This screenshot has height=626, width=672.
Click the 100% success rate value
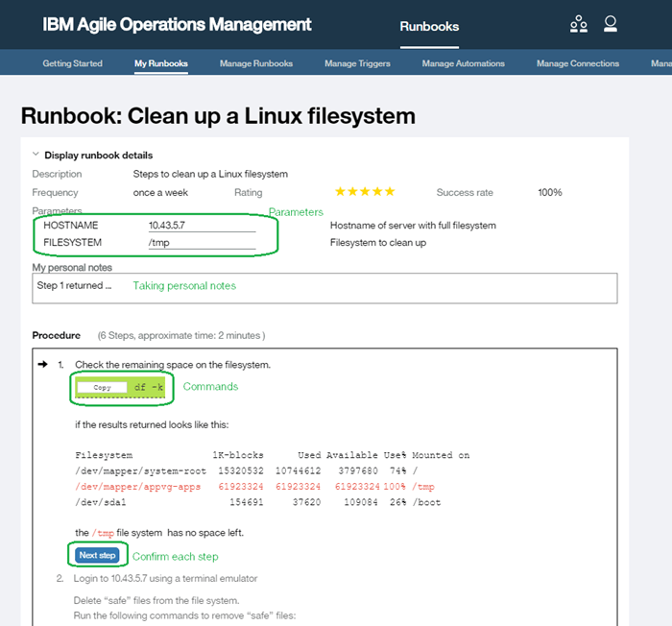point(550,193)
